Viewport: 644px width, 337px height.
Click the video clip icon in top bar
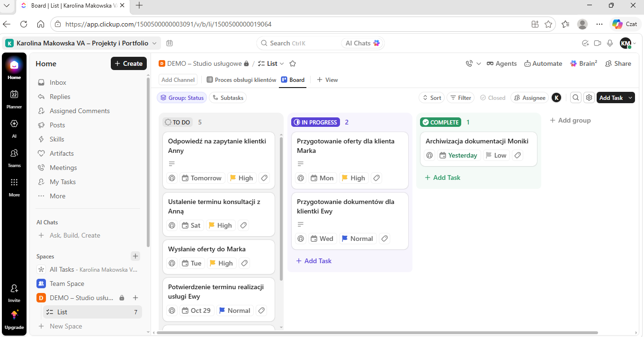click(598, 43)
